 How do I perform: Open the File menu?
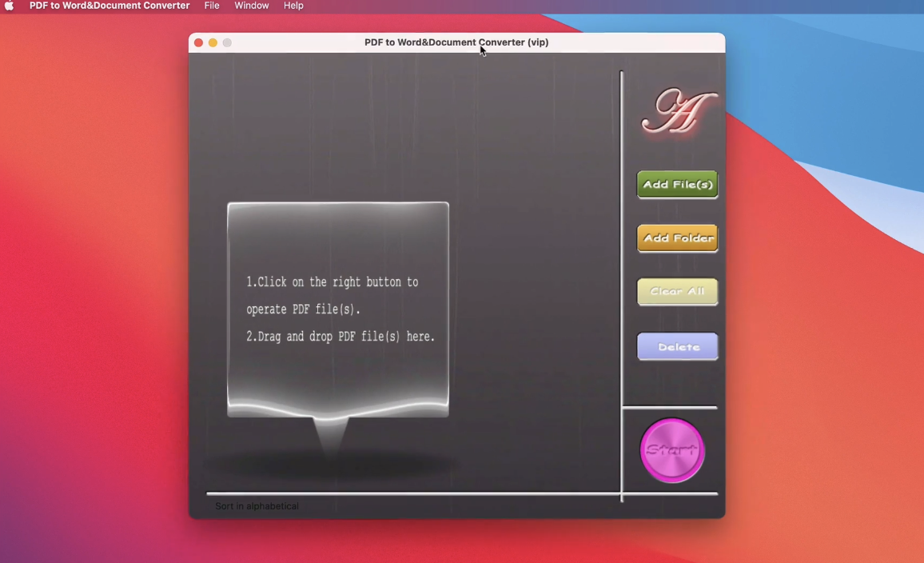pos(212,6)
